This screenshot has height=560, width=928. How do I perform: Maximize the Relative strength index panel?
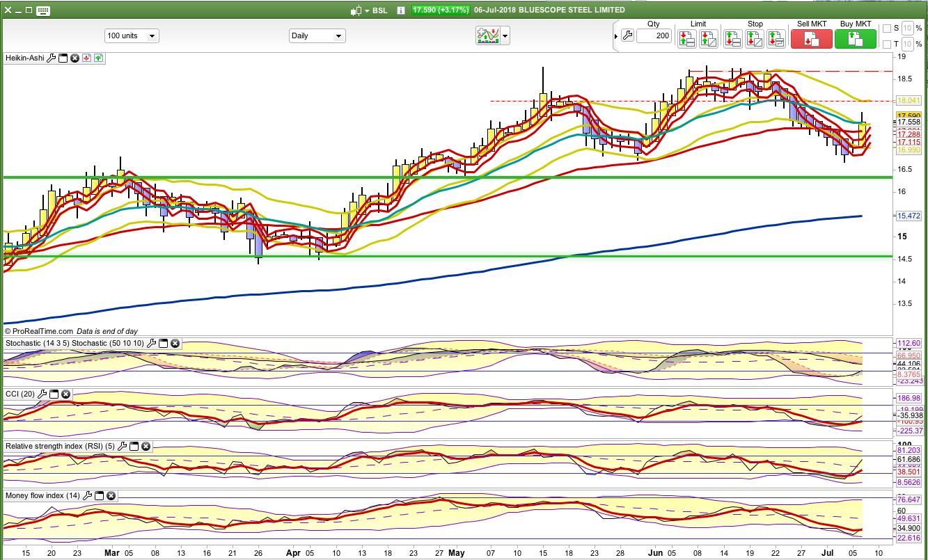pos(134,446)
